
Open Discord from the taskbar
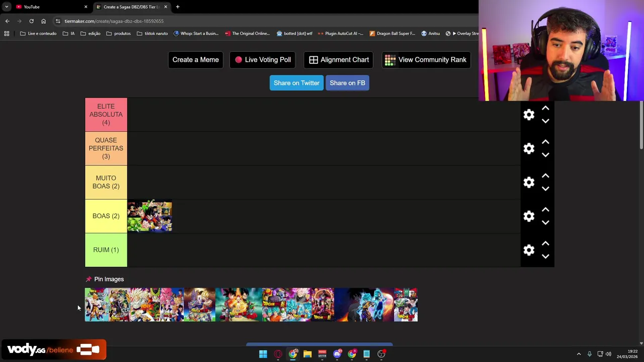point(337,354)
